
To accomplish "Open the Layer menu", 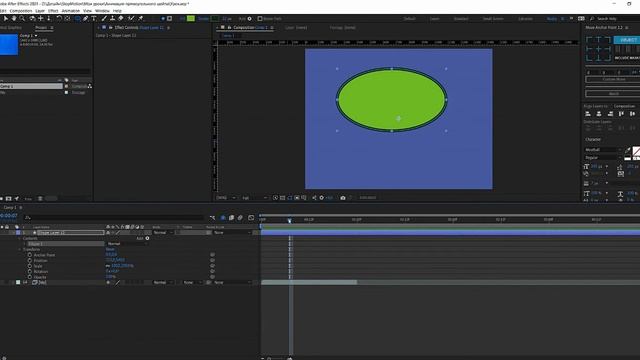I will 40,11.
